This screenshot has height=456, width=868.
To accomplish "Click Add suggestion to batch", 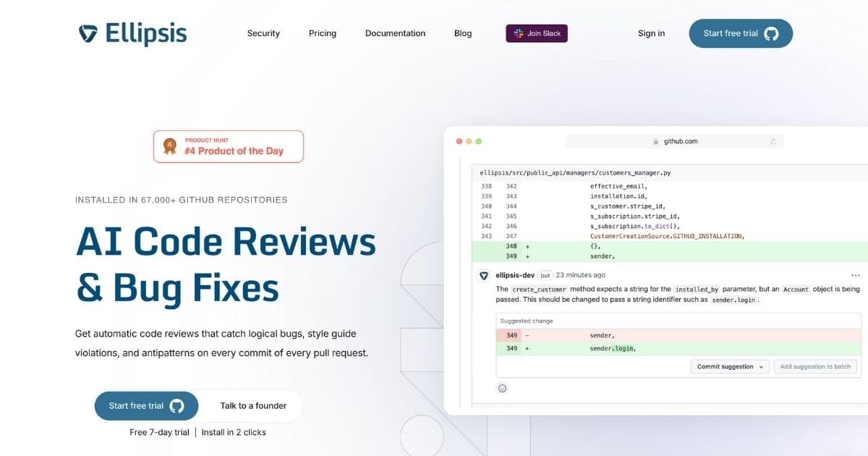I will (815, 366).
